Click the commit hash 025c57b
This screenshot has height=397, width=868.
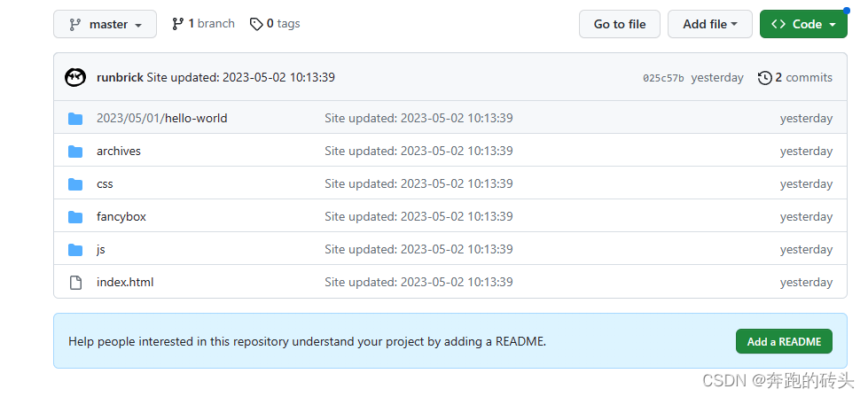(663, 78)
